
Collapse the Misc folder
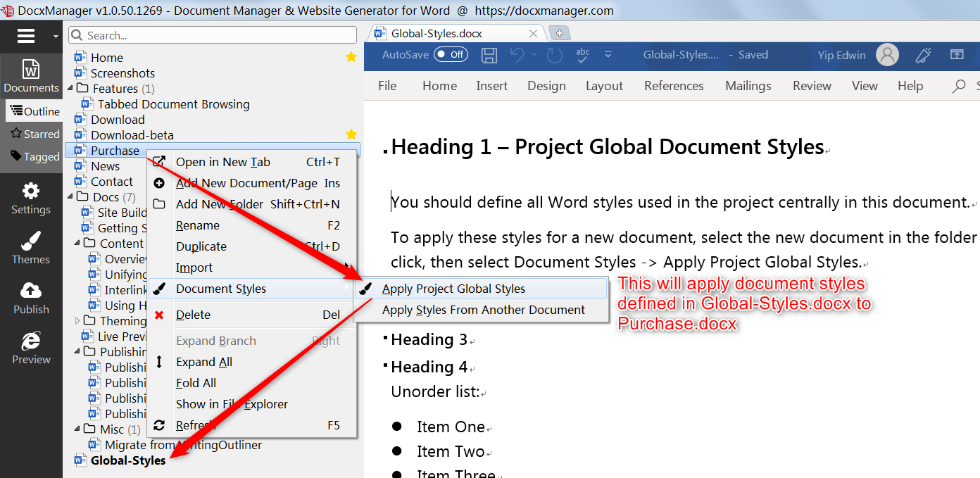pos(77,429)
